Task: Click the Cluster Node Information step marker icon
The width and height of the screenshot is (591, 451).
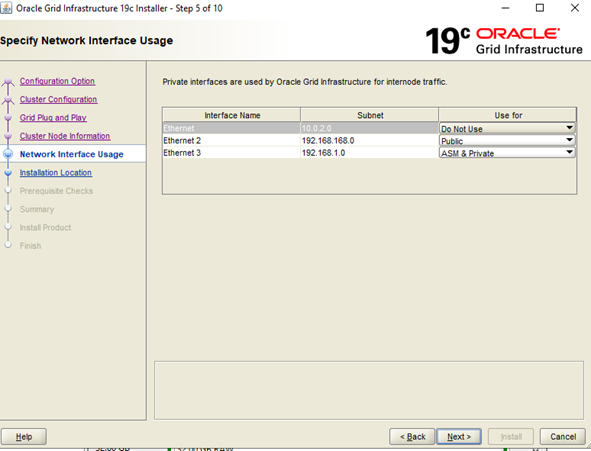Action: 8,136
